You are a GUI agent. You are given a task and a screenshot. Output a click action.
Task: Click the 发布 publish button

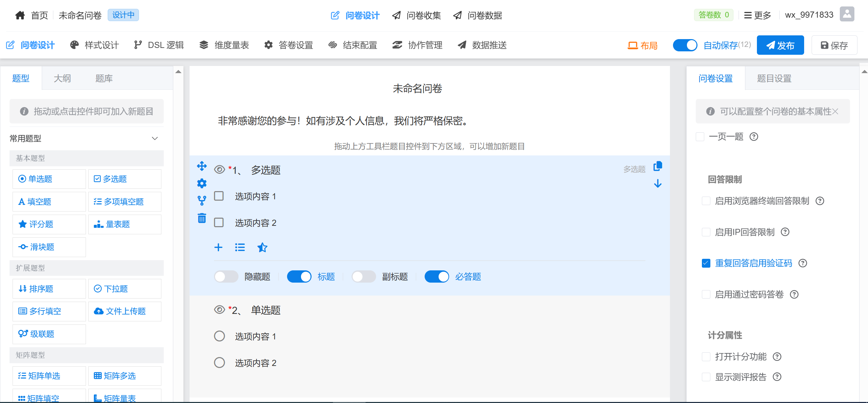tap(780, 45)
